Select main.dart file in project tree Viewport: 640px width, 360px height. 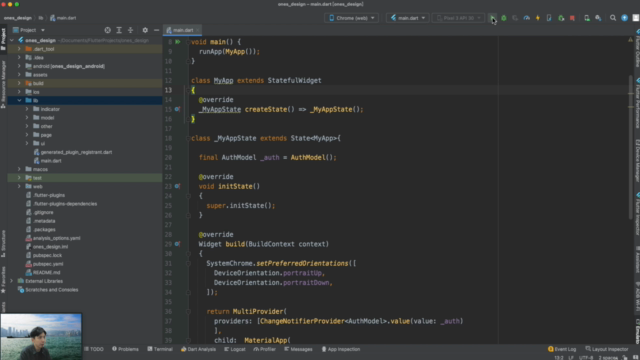pos(51,161)
